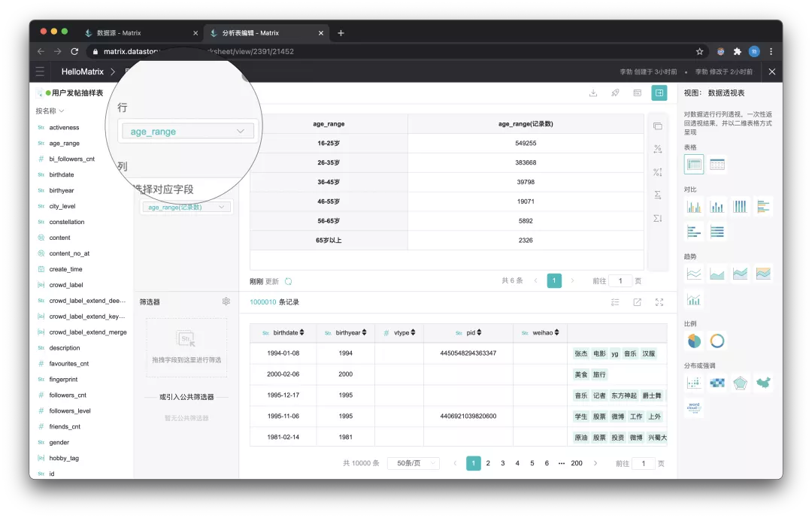Toggle row percentage icon
The height and width of the screenshot is (518, 812).
(x=658, y=149)
